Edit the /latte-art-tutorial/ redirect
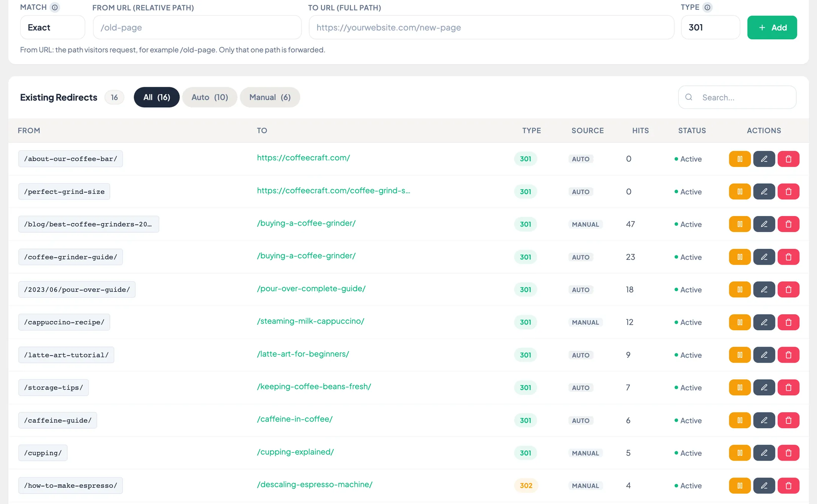Screen dimensions: 817x504 [764, 355]
